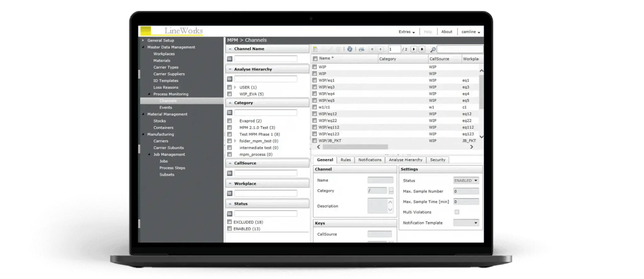Click table scroll-left arrow
Screen dimensions: 644x279
[x=319, y=147]
